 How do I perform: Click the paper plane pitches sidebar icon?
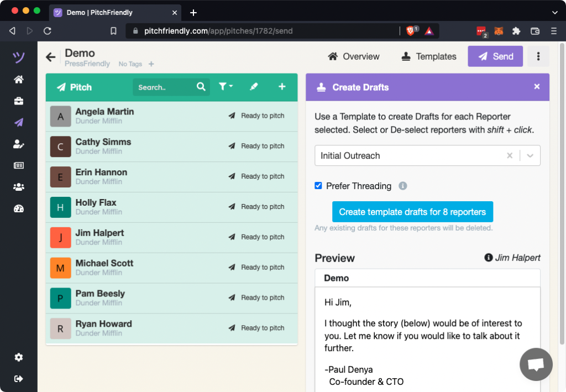click(19, 123)
